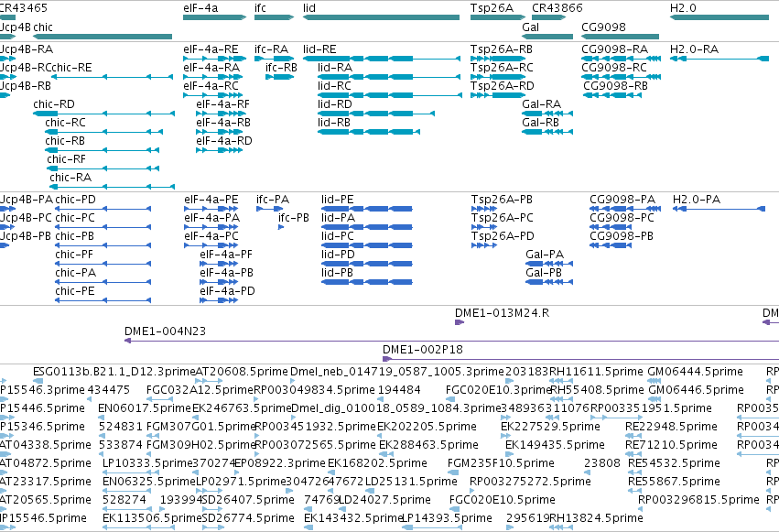Click protein feature Gal-PA
Viewport: 779px width, 532px height.
(549, 265)
